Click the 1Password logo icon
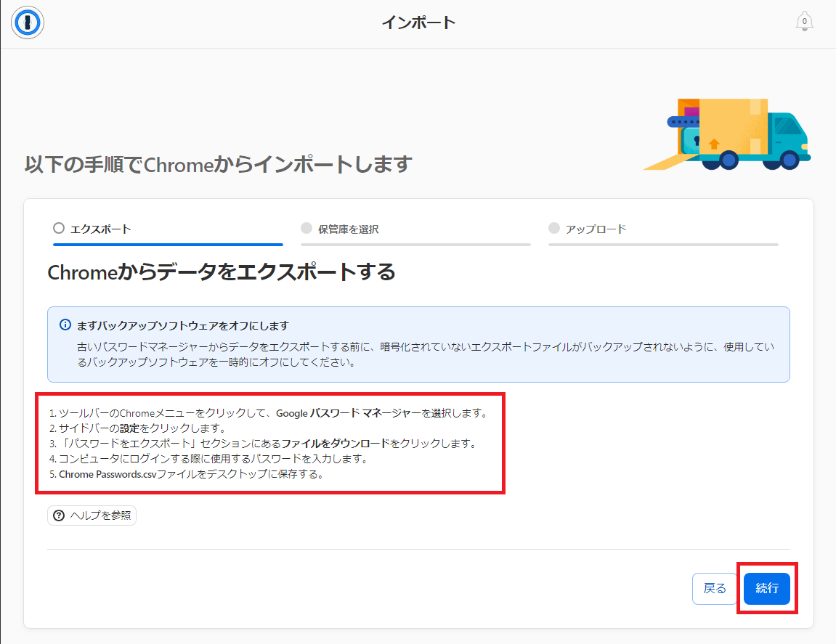 [27, 23]
